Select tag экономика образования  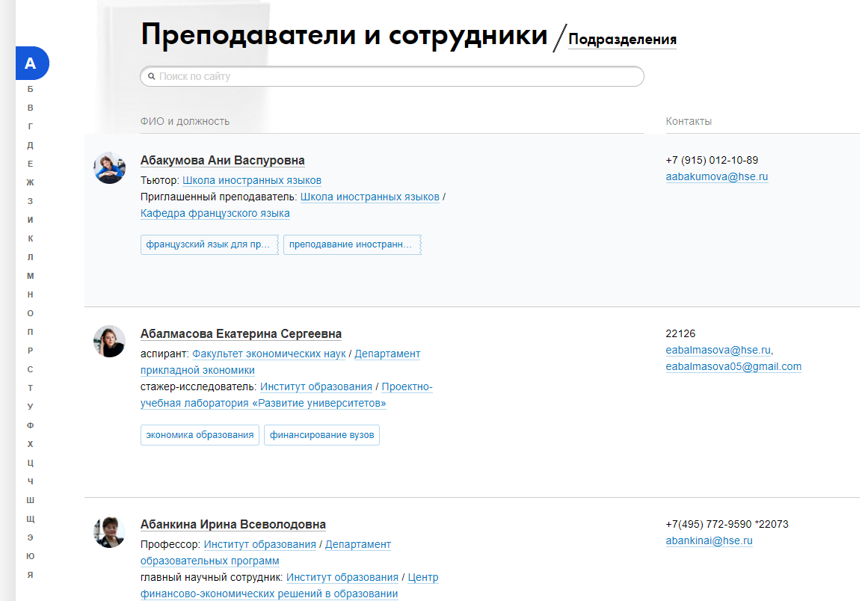pos(200,435)
